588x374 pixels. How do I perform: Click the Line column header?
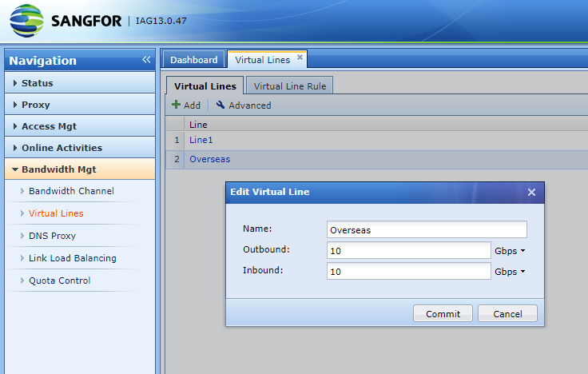click(x=198, y=125)
